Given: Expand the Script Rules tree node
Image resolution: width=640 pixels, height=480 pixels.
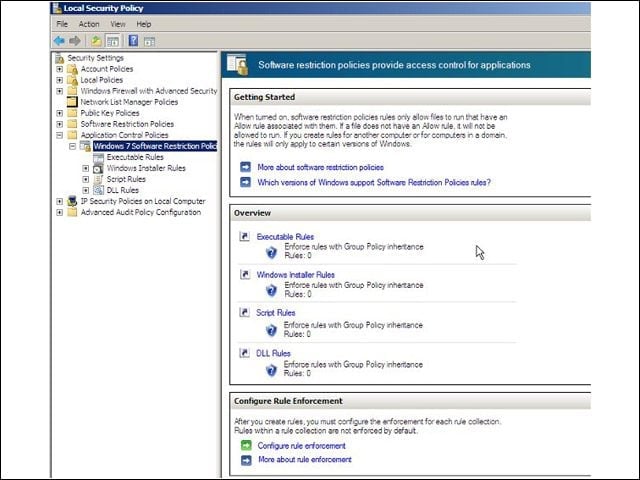Looking at the screenshot, I should pyautogui.click(x=86, y=179).
